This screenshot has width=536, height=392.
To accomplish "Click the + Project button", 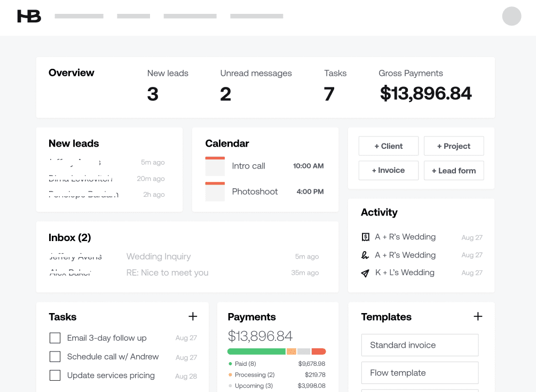I will click(x=454, y=146).
